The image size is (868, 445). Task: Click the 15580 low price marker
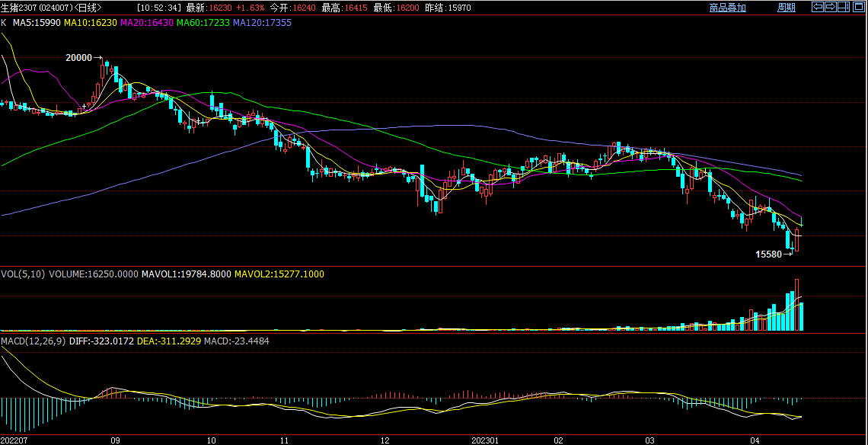coord(768,254)
